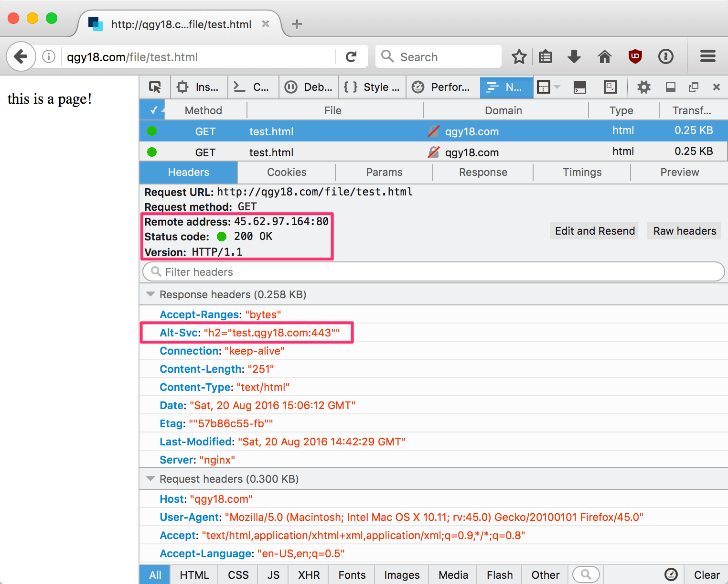Open the downloads arrow icon
This screenshot has width=728, height=584.
574,57
